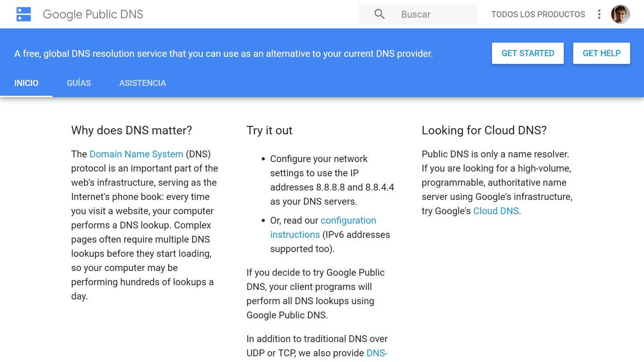This screenshot has width=644, height=362.
Task: Click the partially visible DNS- link
Action: [x=377, y=353]
